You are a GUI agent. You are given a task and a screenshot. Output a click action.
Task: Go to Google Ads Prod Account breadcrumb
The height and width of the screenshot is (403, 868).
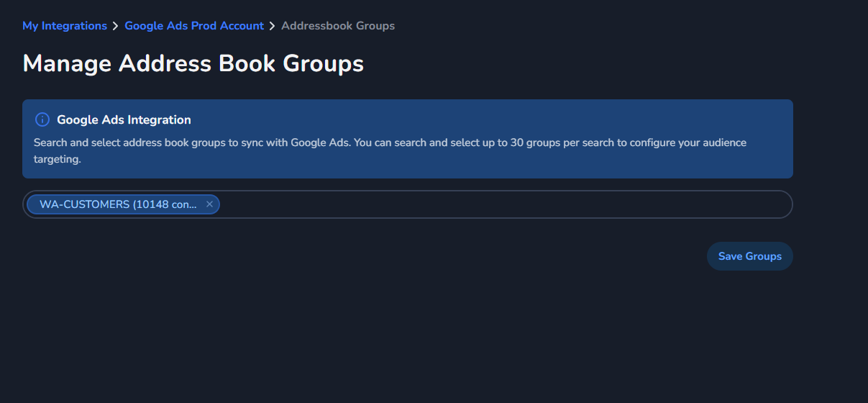(x=194, y=26)
